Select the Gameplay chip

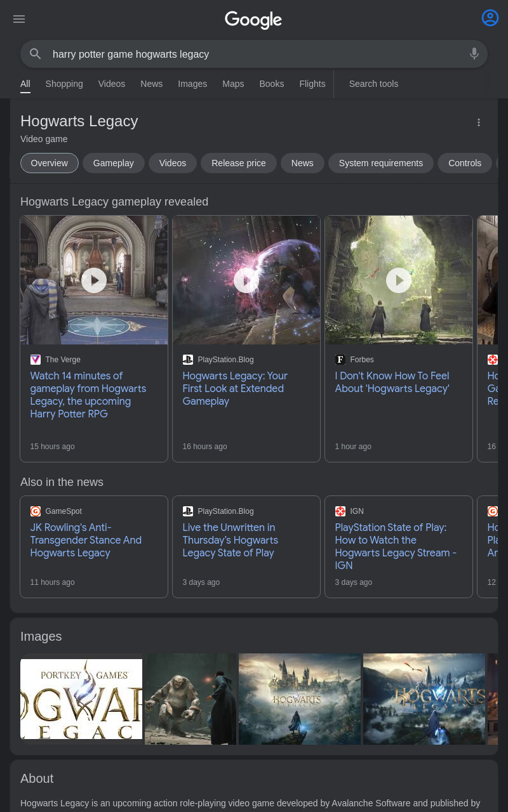(114, 163)
